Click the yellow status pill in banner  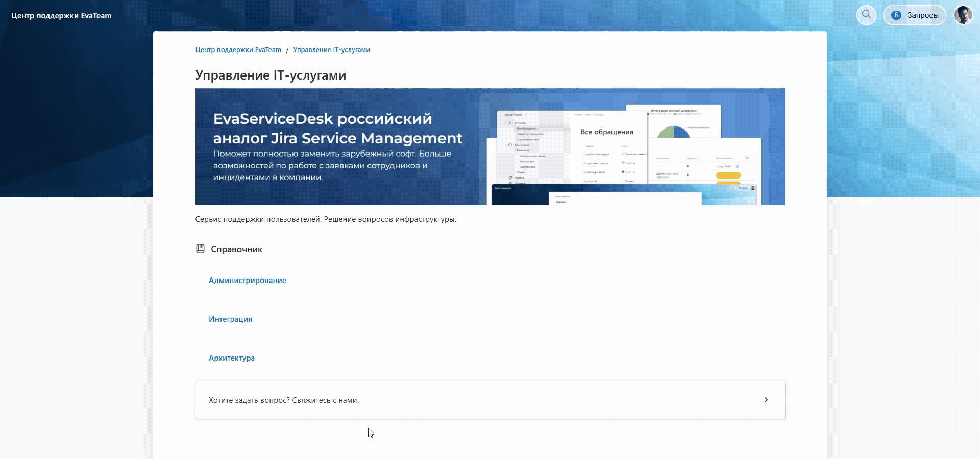[x=728, y=175]
